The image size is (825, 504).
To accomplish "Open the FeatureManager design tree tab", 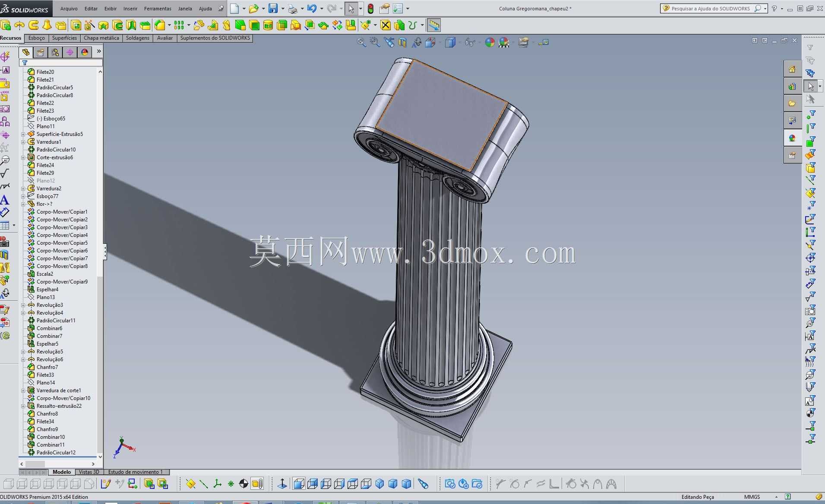I will point(26,52).
